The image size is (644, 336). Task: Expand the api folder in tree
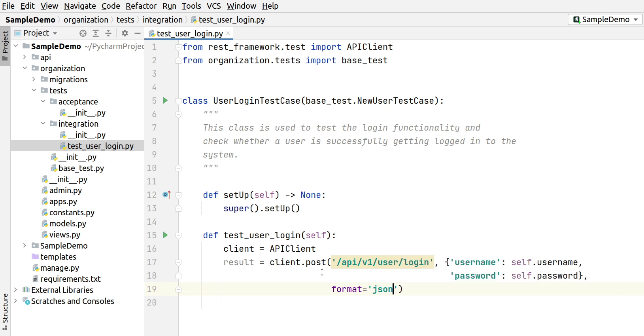pyautogui.click(x=25, y=57)
